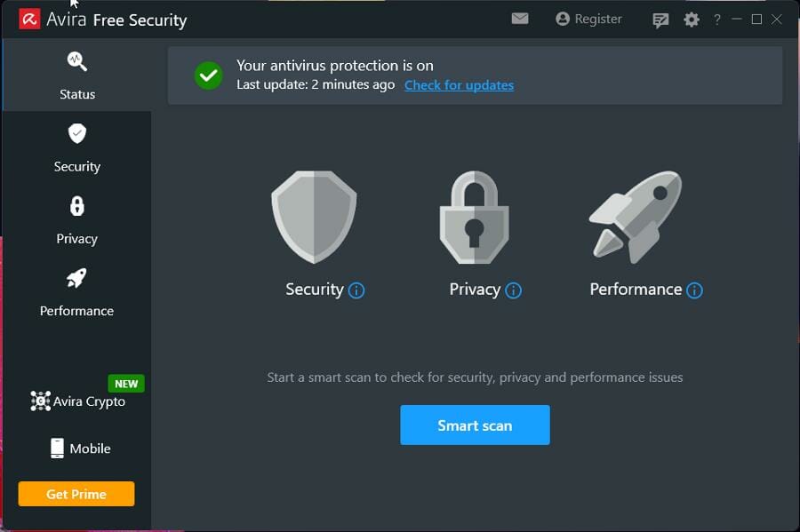Open the Mobile option

pos(80,449)
